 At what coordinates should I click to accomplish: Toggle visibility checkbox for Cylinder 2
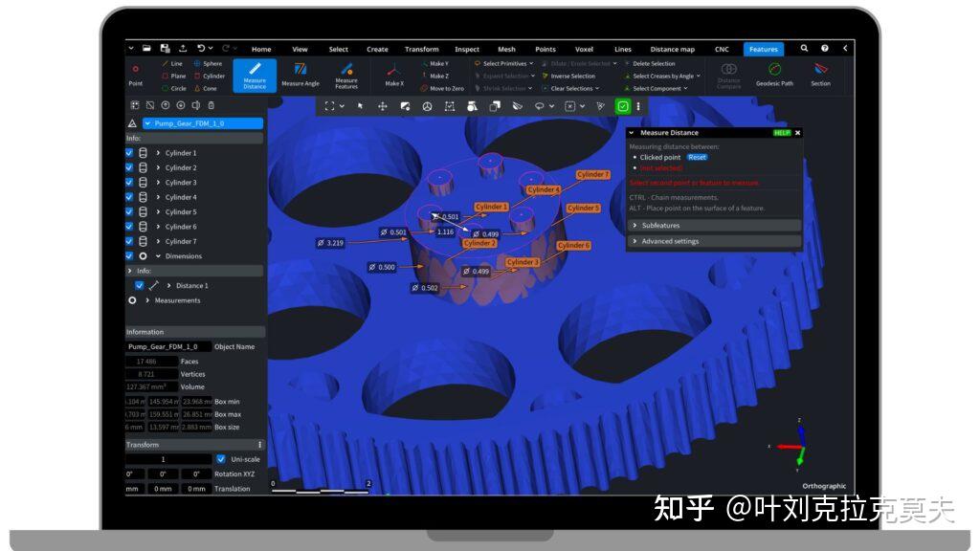[x=129, y=167]
